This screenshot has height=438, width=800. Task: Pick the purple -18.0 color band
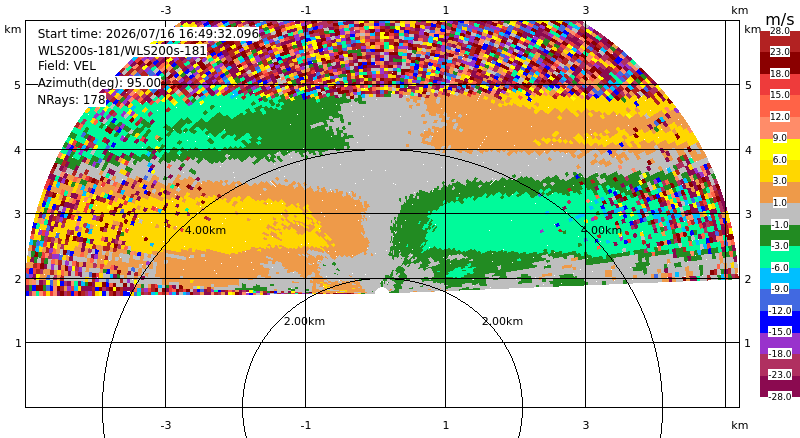point(780,343)
